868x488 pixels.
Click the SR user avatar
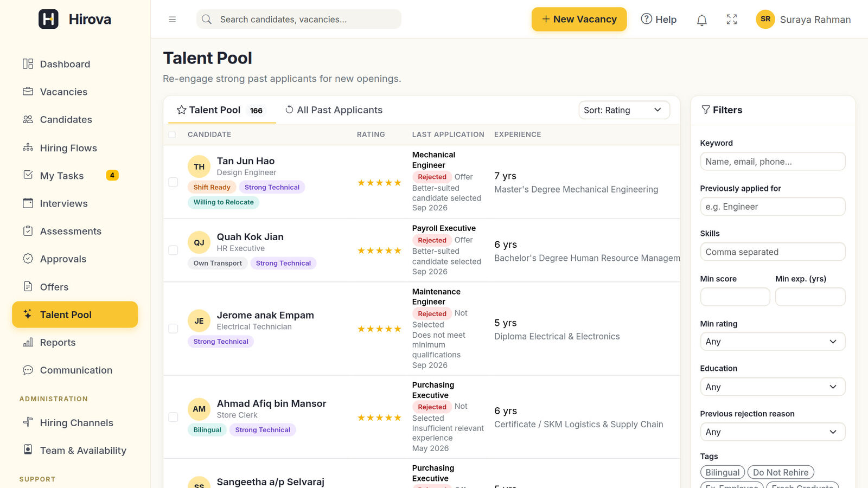[765, 19]
